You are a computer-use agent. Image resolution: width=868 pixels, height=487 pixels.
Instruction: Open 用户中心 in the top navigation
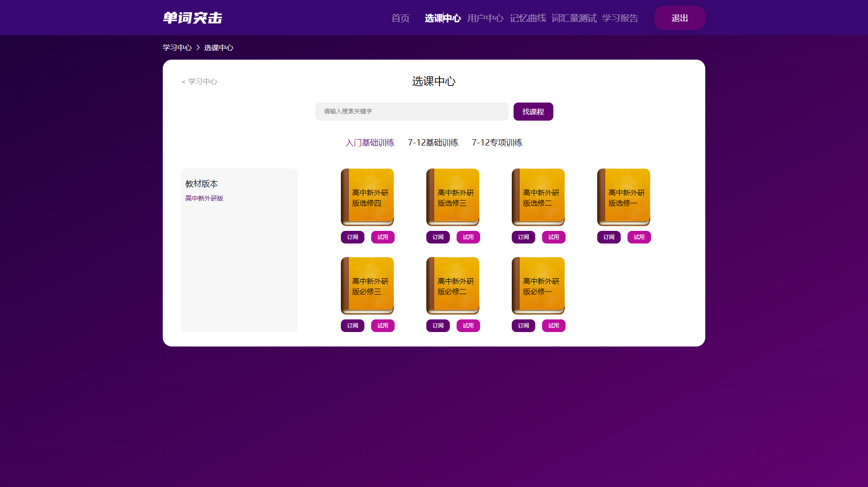485,18
